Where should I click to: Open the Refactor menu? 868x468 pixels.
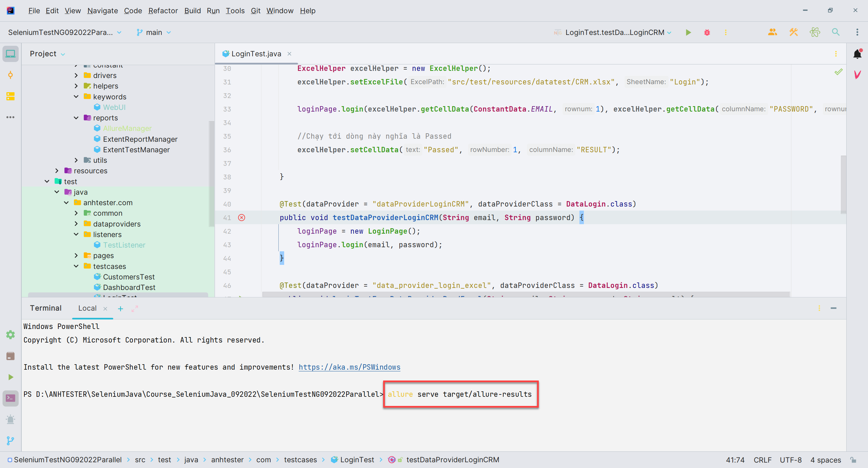coord(163,11)
